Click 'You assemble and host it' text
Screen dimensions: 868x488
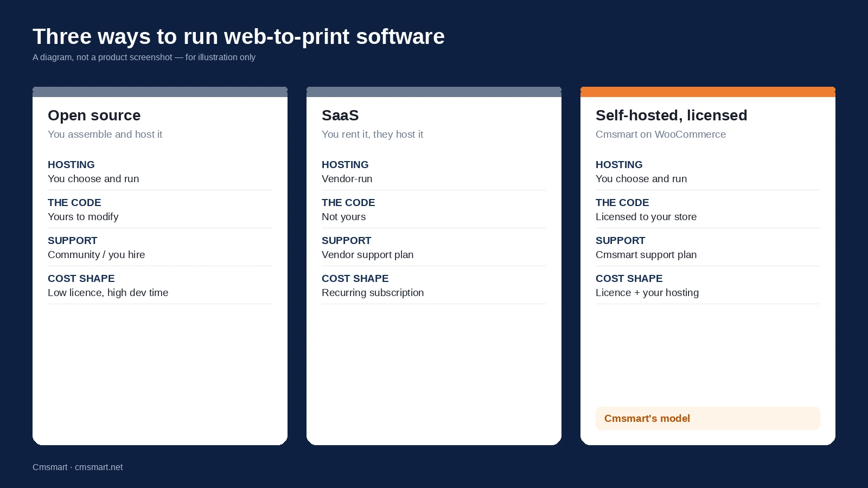(x=105, y=134)
